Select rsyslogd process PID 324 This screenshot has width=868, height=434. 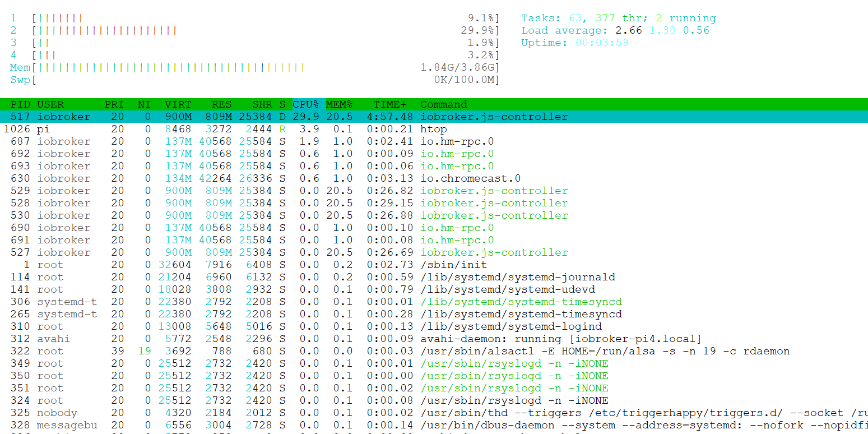[x=434, y=400]
